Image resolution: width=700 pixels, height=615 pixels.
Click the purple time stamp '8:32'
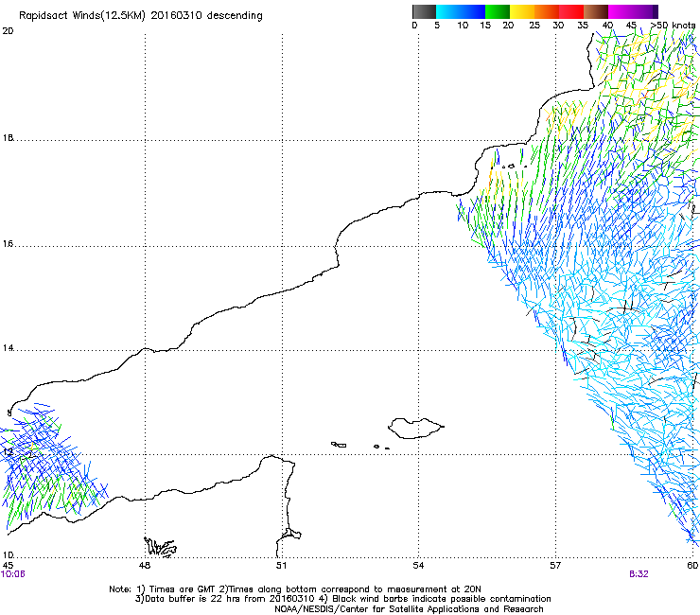pos(639,574)
